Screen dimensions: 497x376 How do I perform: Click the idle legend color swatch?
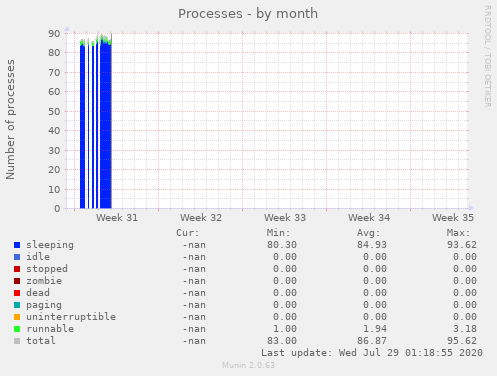pyautogui.click(x=17, y=257)
